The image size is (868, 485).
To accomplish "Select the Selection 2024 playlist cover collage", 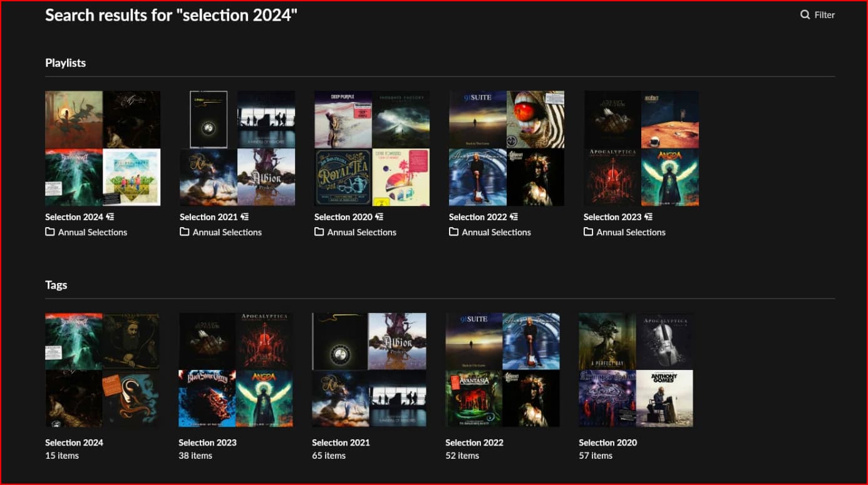I will tap(103, 148).
